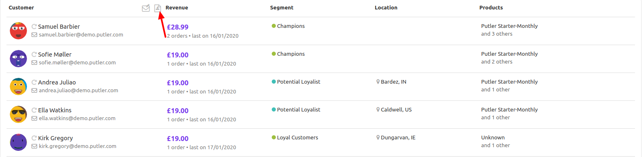Click the export CSV icon in header
This screenshot has height=157, width=644.
[158, 8]
